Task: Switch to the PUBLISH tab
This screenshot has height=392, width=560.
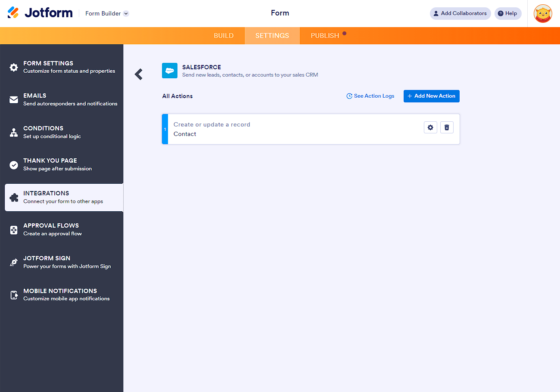Action: [325, 36]
